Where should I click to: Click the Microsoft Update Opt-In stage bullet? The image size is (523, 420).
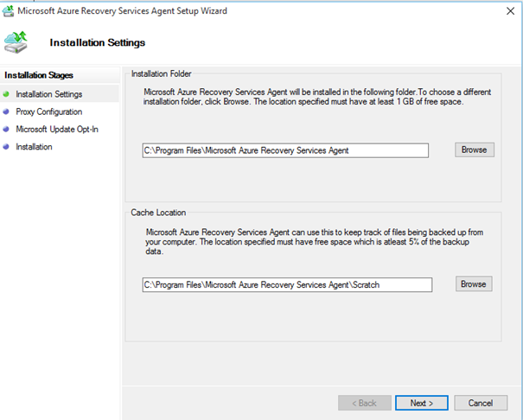6,129
